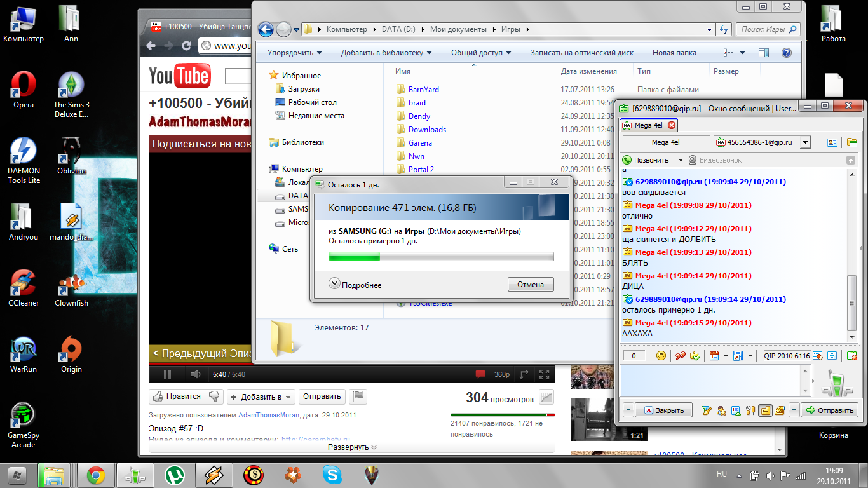
Task: Mute the YouTube video volume
Action: click(196, 374)
